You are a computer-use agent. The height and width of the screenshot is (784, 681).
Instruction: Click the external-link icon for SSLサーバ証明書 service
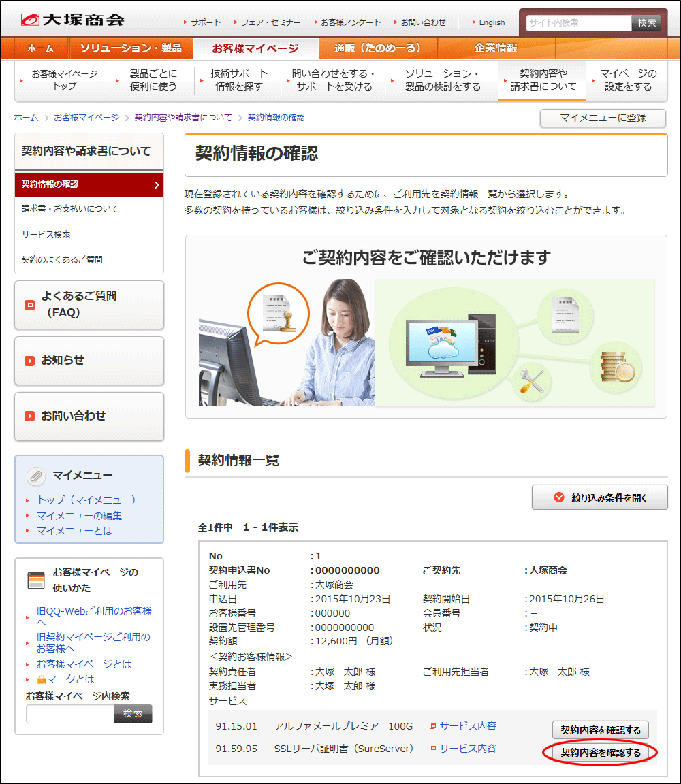(433, 749)
